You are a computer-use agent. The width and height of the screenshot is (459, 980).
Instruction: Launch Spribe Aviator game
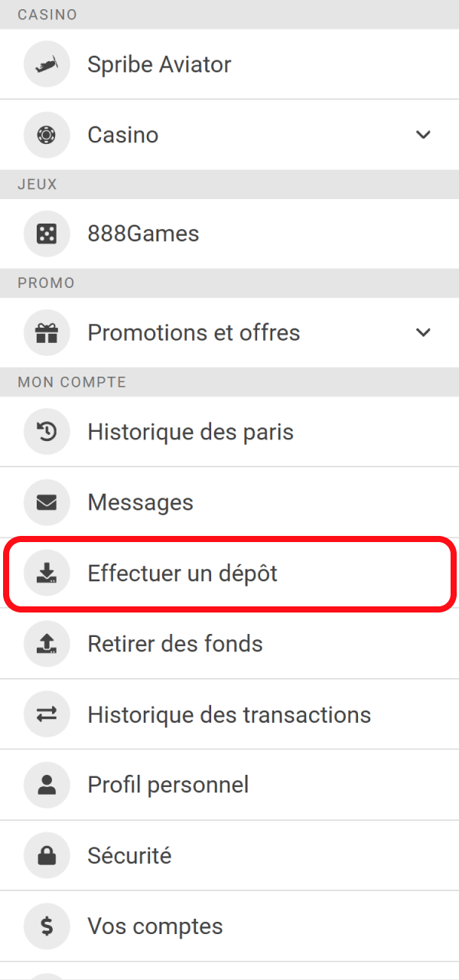(x=159, y=64)
